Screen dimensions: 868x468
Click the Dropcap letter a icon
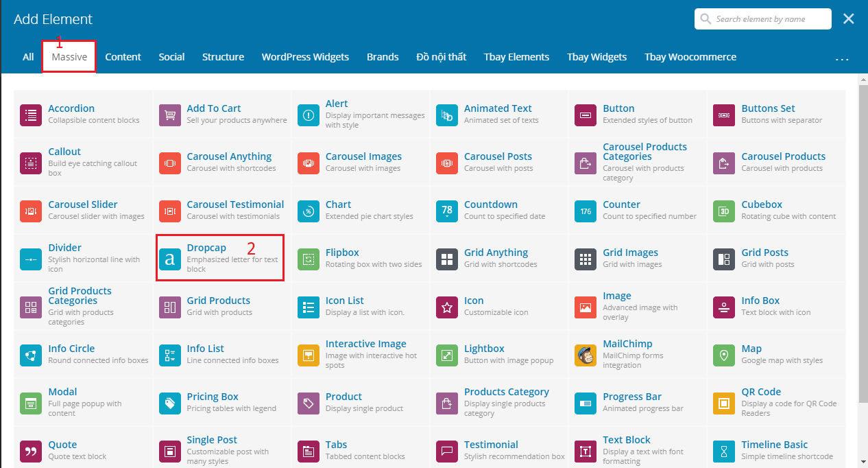170,259
